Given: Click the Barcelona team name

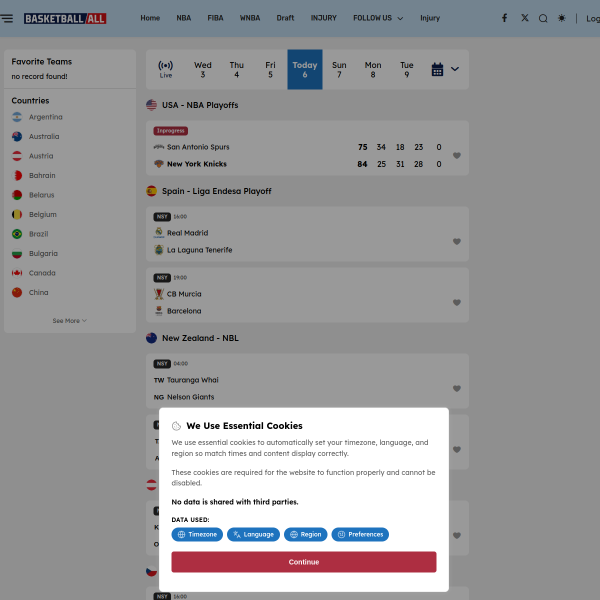Looking at the screenshot, I should coord(184,311).
